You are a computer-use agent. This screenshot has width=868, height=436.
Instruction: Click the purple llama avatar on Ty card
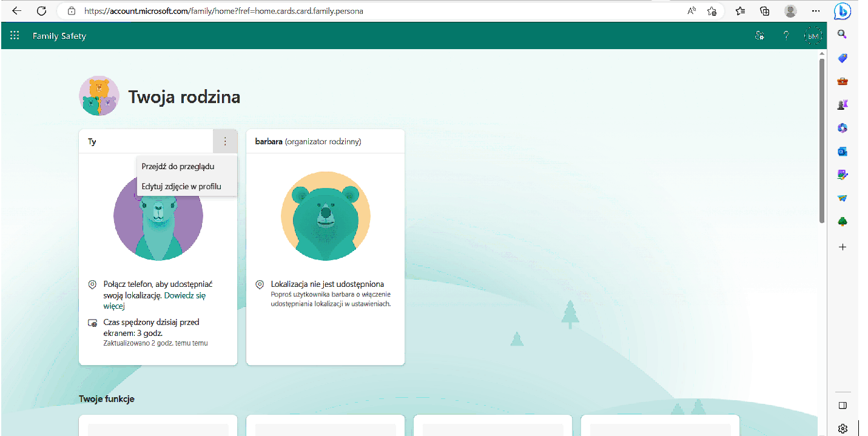158,217
